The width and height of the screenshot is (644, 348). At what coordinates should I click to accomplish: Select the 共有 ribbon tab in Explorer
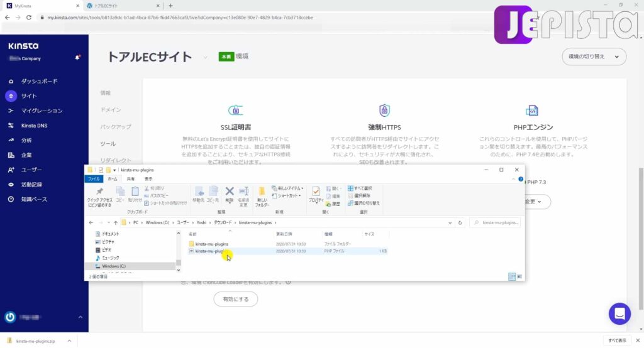(x=131, y=179)
